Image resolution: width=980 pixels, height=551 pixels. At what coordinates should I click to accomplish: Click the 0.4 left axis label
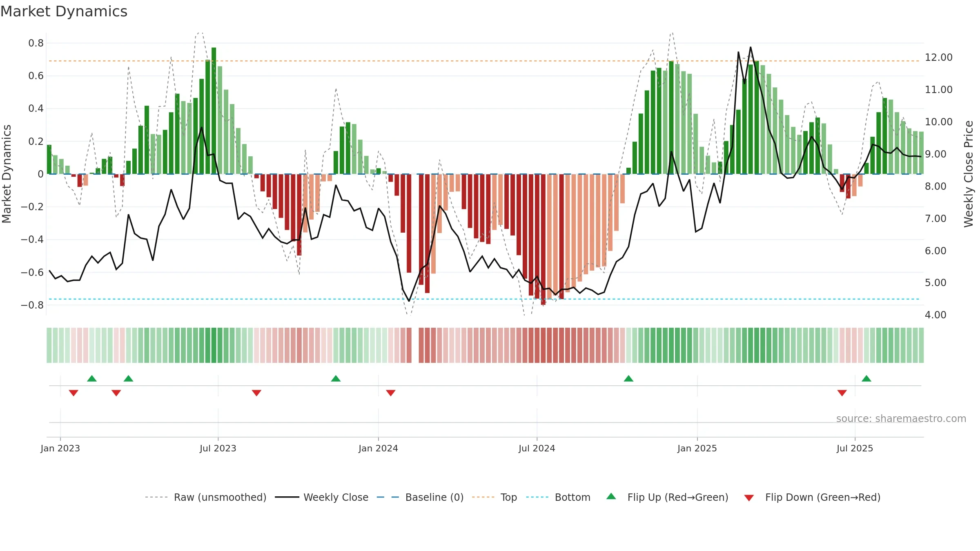36,109
